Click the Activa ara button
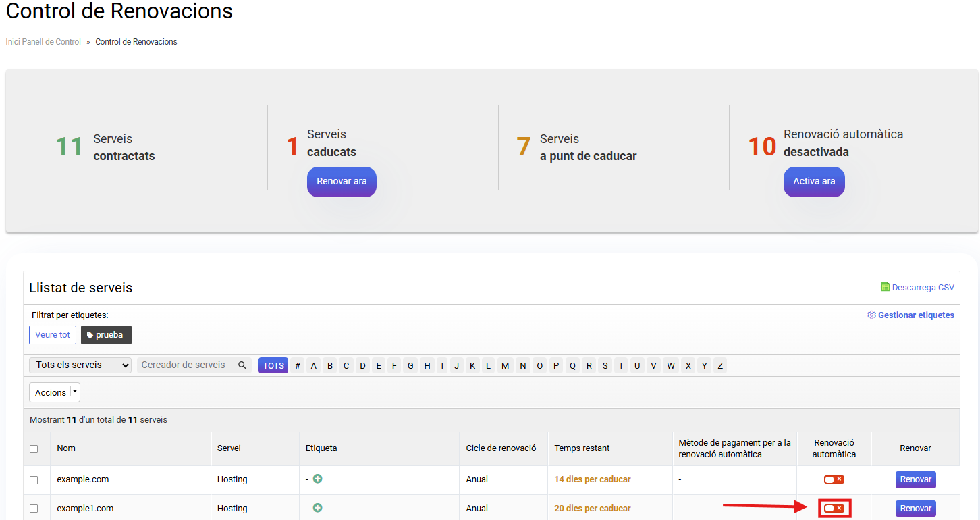 814,182
